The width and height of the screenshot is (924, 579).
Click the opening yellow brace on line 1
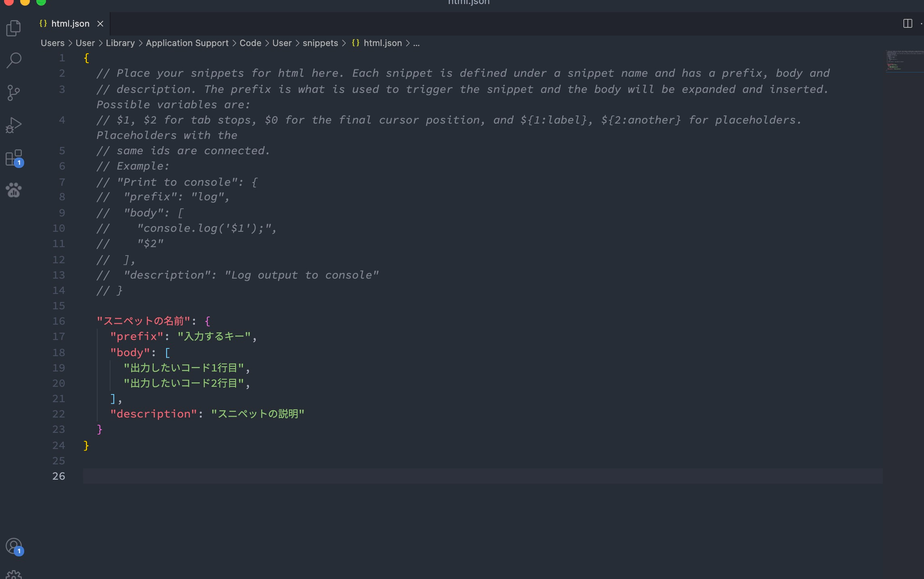(86, 58)
